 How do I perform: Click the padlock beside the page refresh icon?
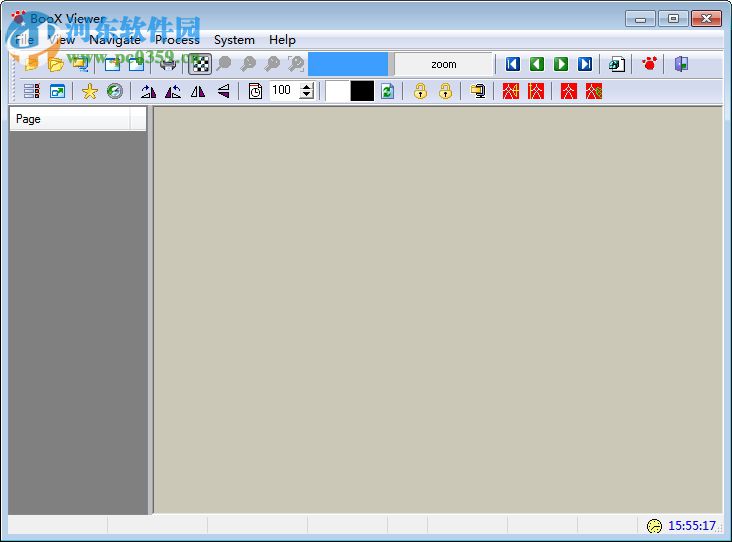(x=421, y=91)
